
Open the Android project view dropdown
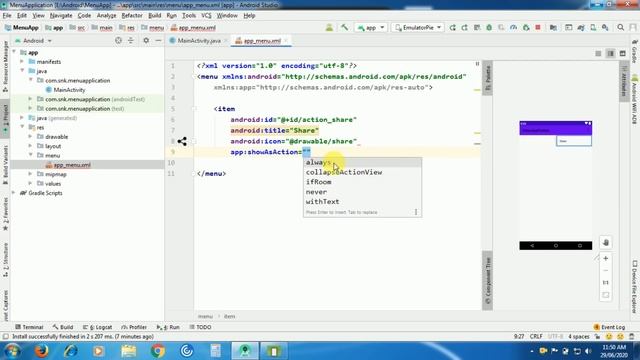(33, 41)
